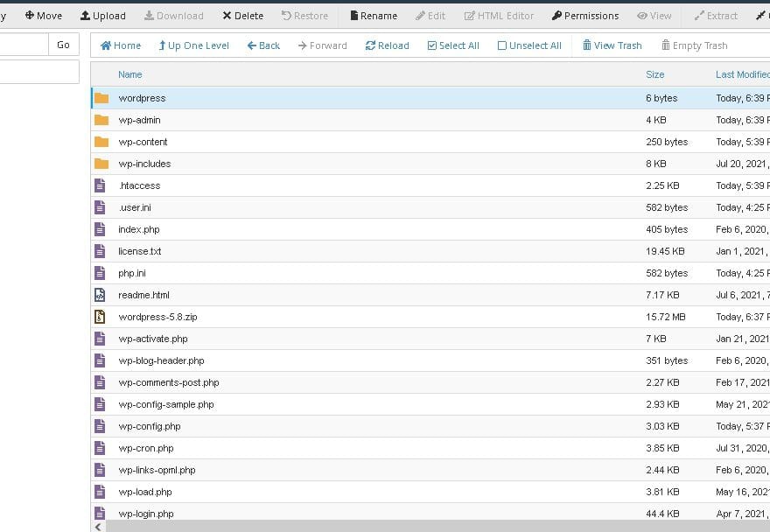
Task: Click the wp-login.php file icon
Action: (100, 514)
